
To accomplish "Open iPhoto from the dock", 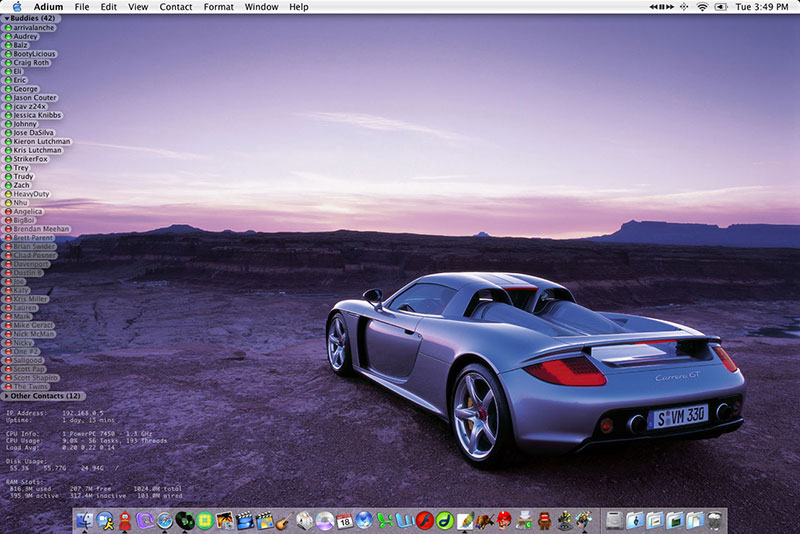I will [224, 521].
